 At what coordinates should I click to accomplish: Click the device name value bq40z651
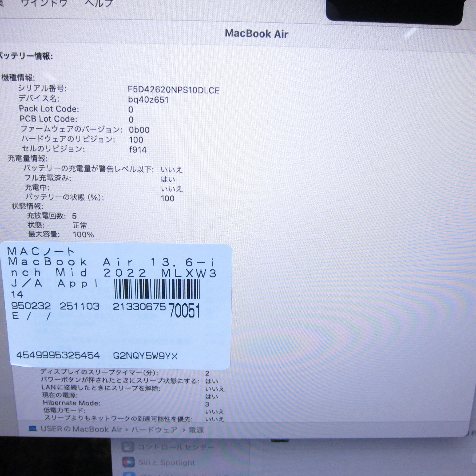148,100
